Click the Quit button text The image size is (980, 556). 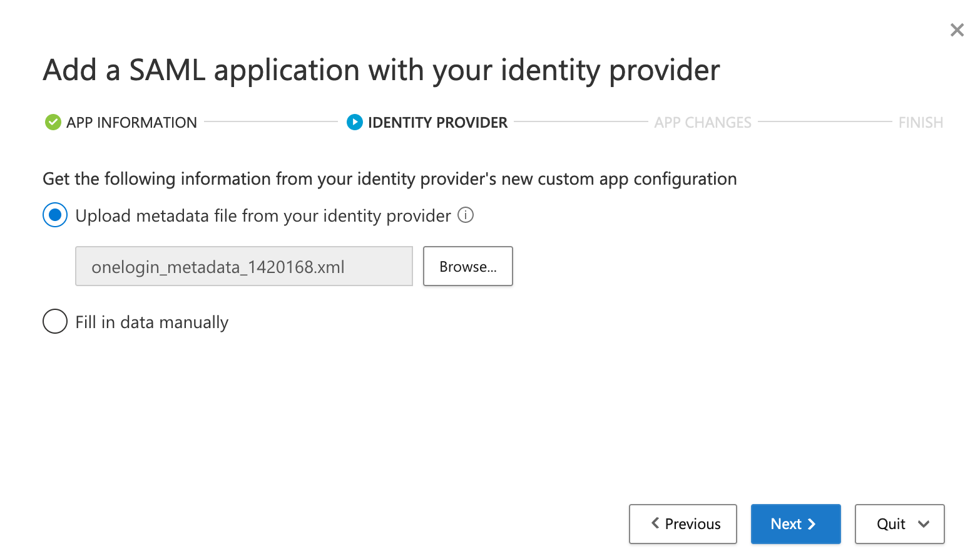891,524
